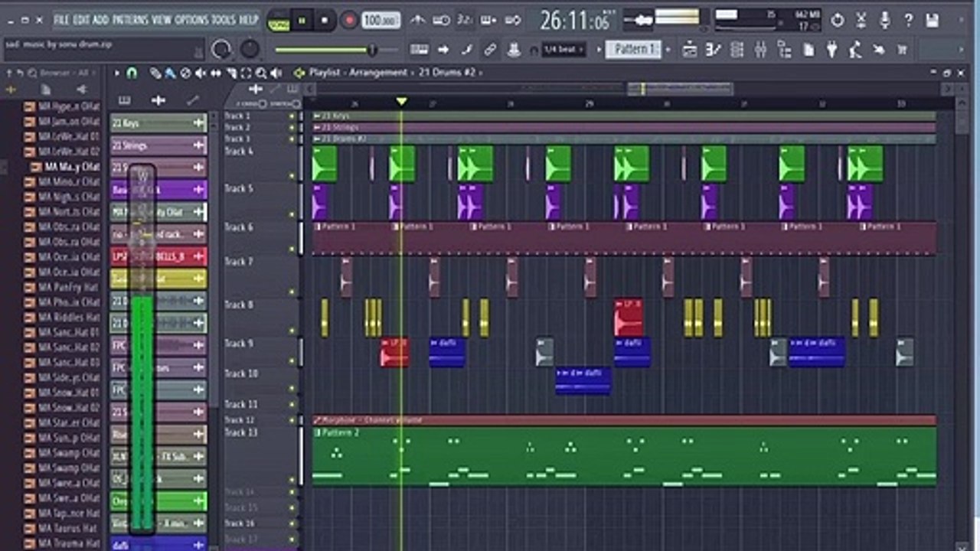The image size is (980, 551).
Task: Click the audio power/reset icon
Action: coord(838,21)
